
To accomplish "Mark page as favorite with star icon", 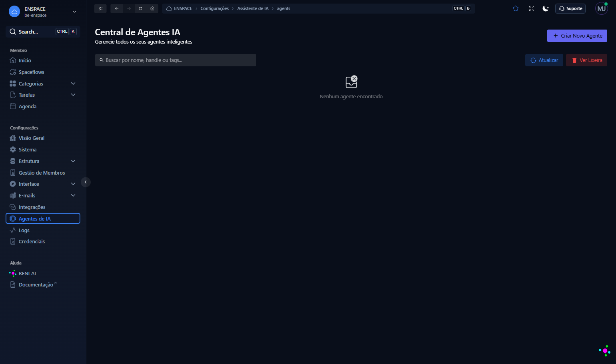I will 516,8.
